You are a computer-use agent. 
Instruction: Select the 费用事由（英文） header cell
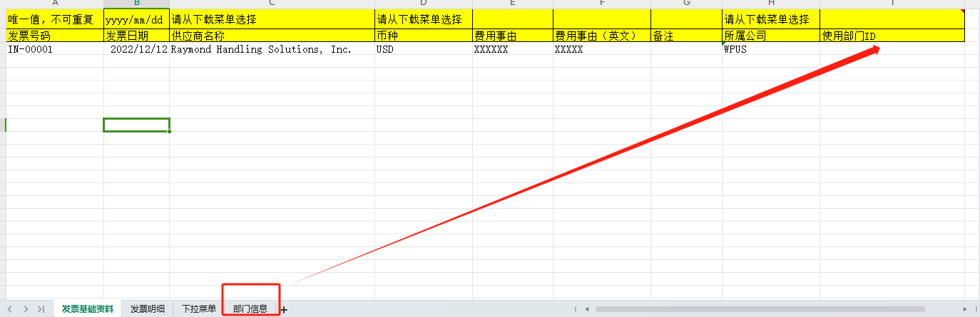602,36
